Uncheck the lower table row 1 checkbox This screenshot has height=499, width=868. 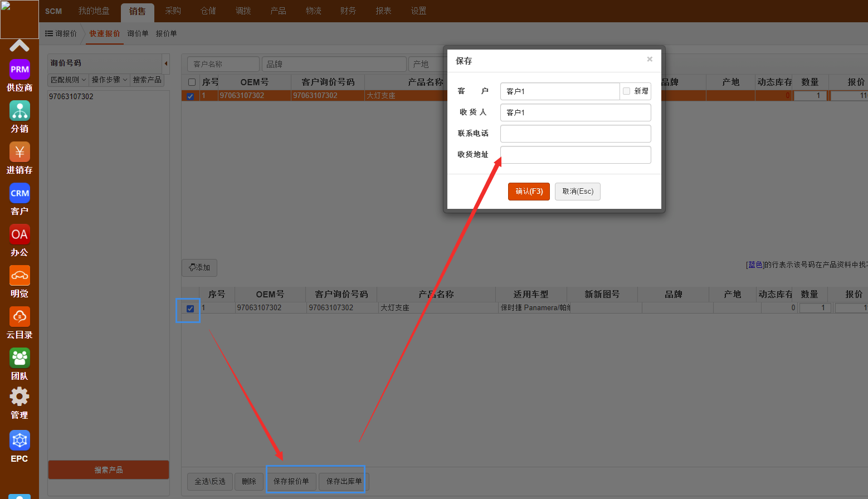click(190, 309)
